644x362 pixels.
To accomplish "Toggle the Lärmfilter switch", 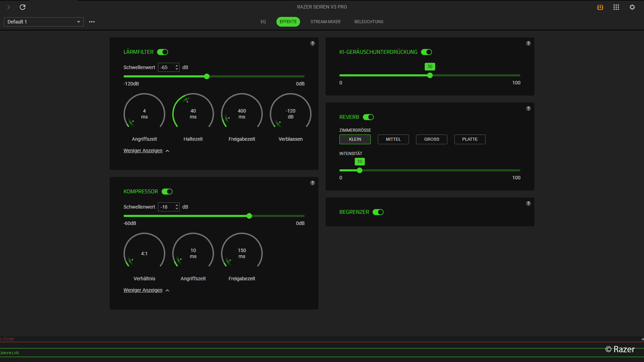I will pyautogui.click(x=163, y=52).
